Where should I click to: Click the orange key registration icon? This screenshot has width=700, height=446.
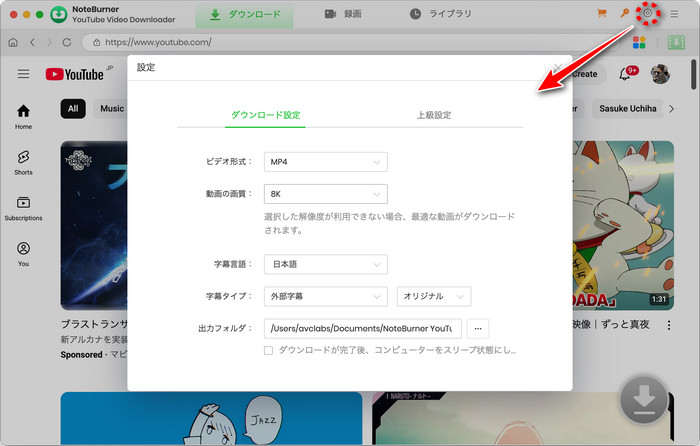pos(625,13)
